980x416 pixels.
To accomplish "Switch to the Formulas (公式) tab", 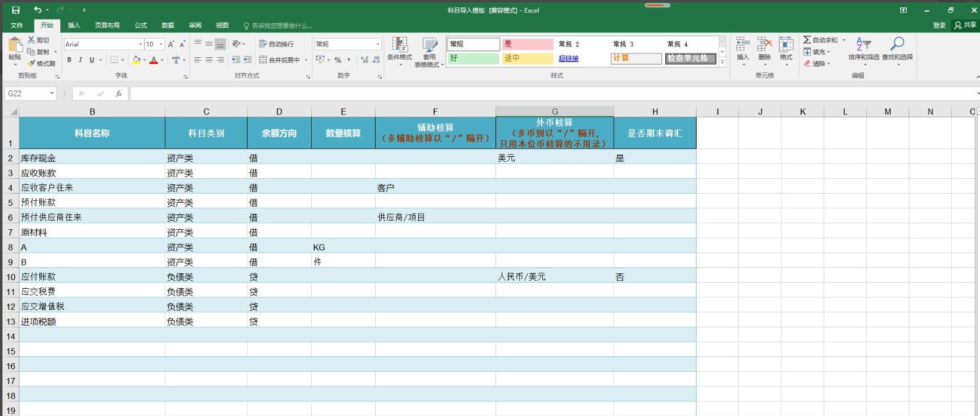I will [x=141, y=25].
